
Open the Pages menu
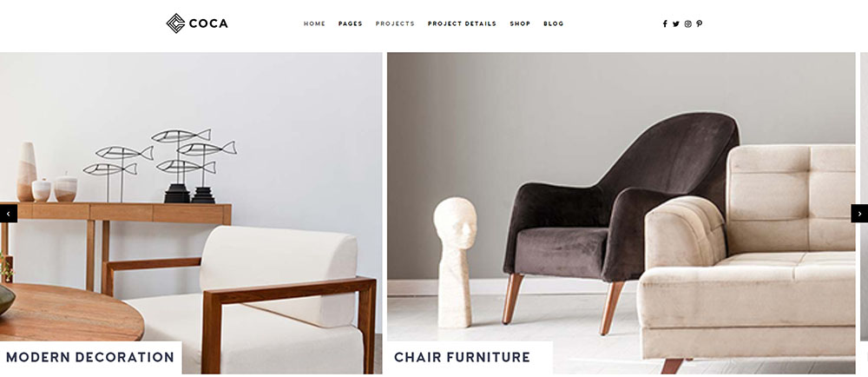pos(351,23)
